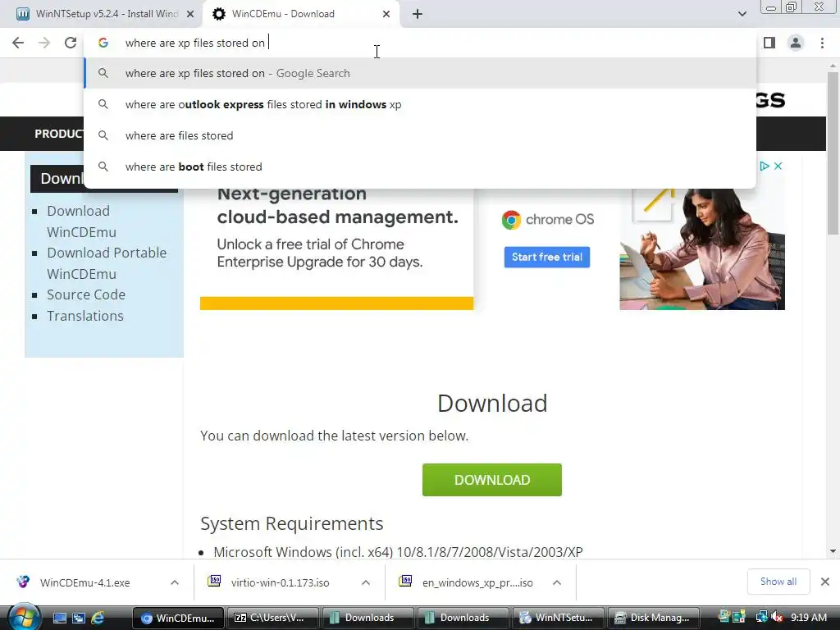Click the WinNTSetup tab favicon

click(22, 14)
